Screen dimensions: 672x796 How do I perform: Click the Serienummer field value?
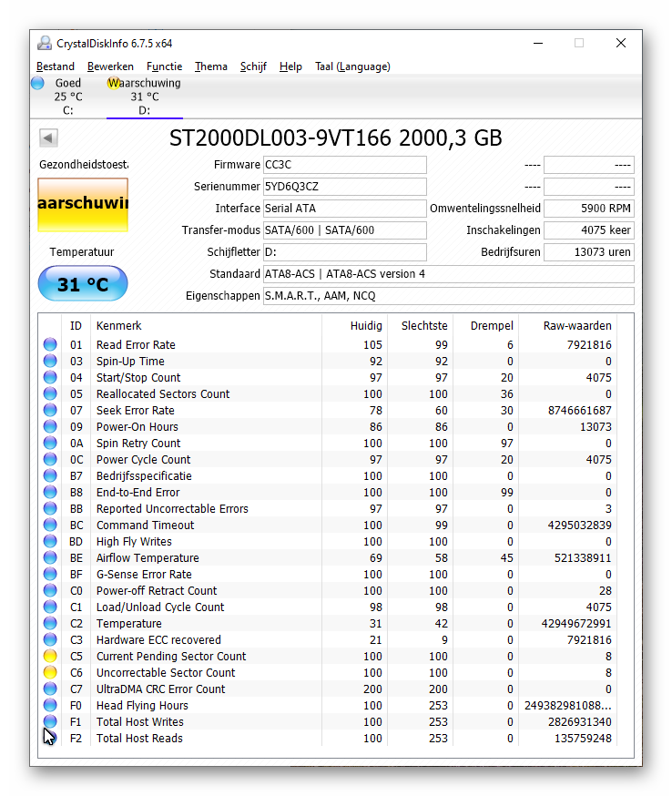click(x=343, y=187)
